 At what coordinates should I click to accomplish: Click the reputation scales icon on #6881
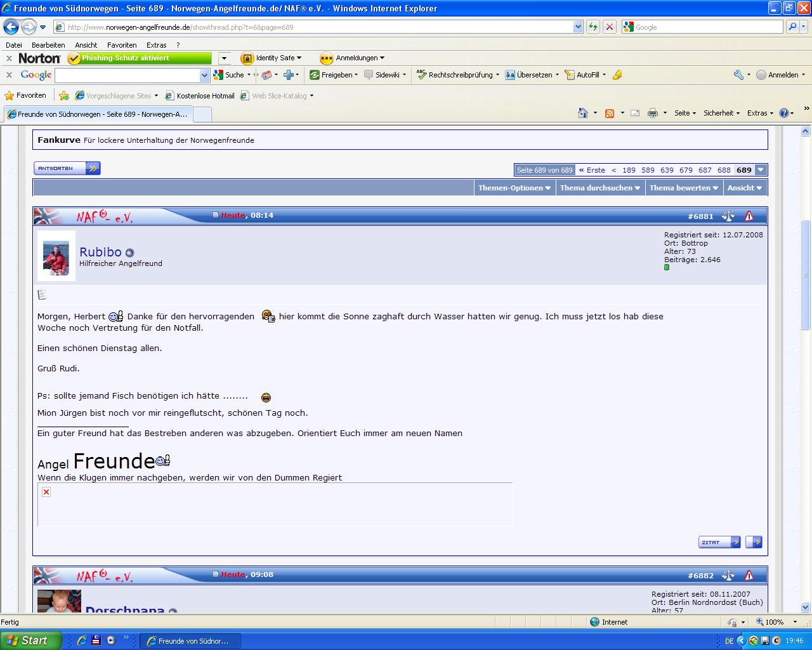(x=728, y=216)
